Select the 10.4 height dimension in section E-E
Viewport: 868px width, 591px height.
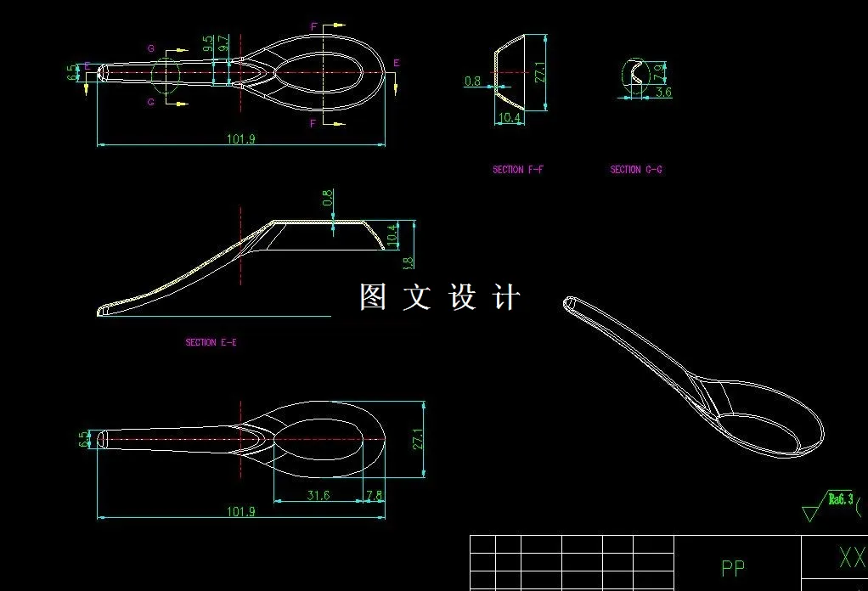(392, 235)
